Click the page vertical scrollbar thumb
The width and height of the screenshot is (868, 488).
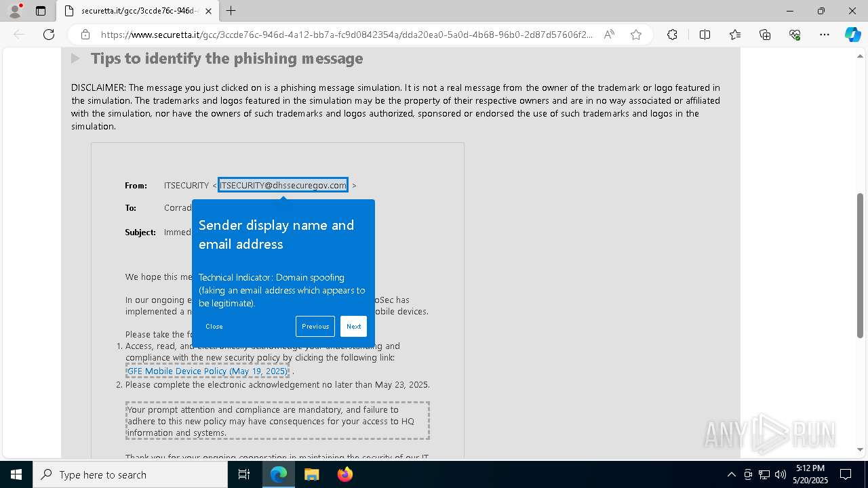pyautogui.click(x=861, y=264)
